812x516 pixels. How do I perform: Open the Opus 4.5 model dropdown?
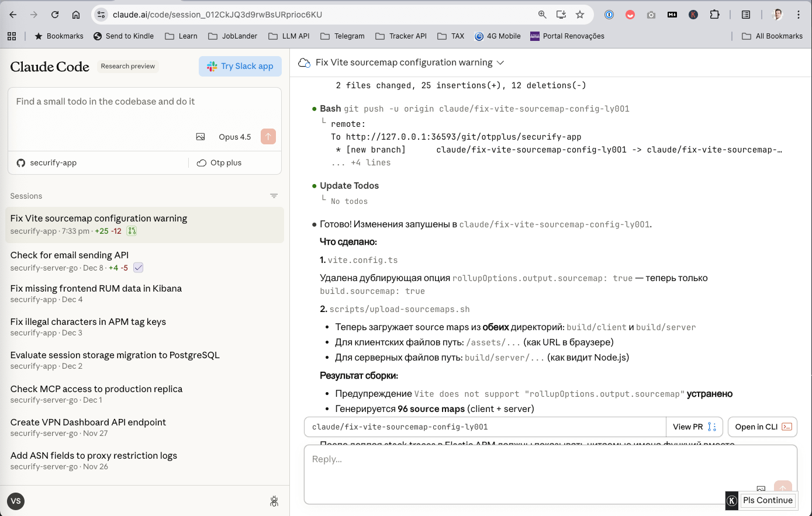tap(234, 136)
